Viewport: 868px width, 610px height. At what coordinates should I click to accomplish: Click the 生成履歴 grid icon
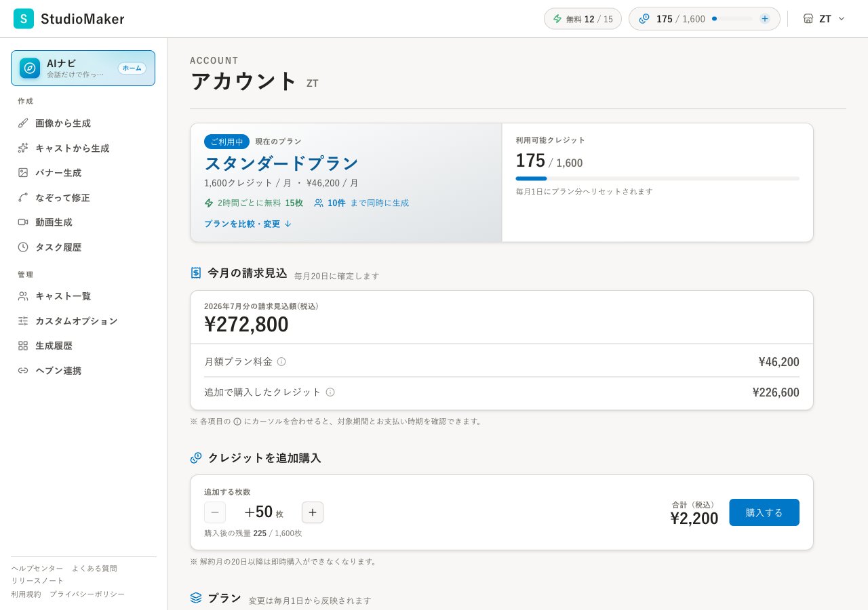click(23, 346)
